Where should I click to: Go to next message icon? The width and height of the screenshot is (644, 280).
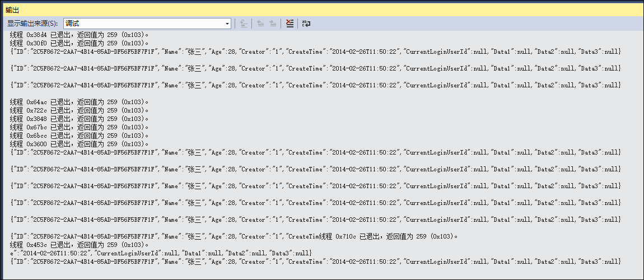click(273, 24)
